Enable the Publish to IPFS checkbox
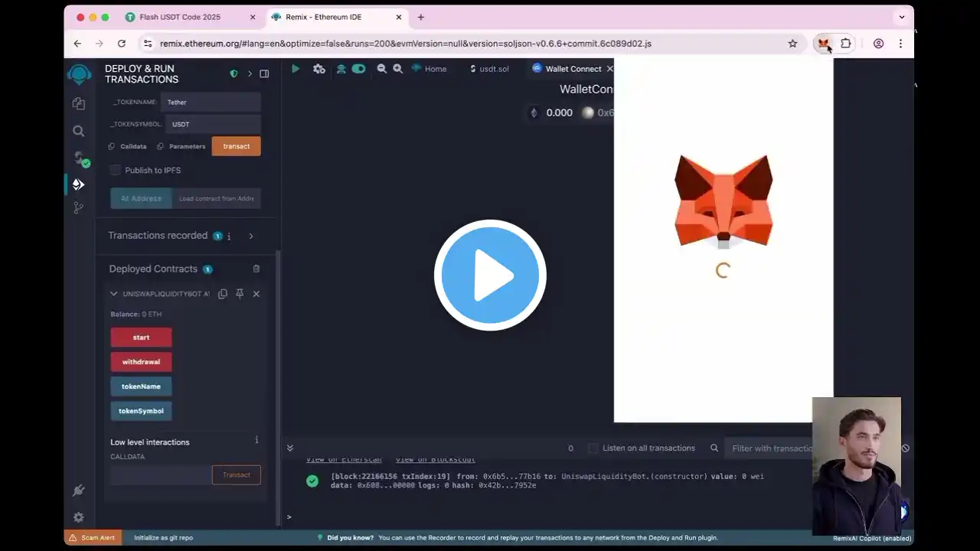The width and height of the screenshot is (980, 551). click(x=116, y=170)
